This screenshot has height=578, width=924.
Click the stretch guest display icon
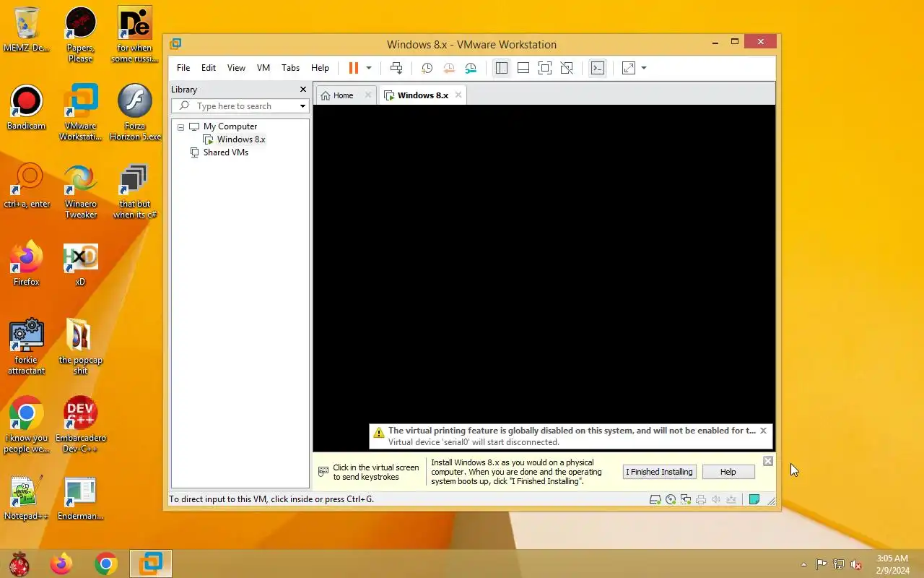click(x=629, y=68)
